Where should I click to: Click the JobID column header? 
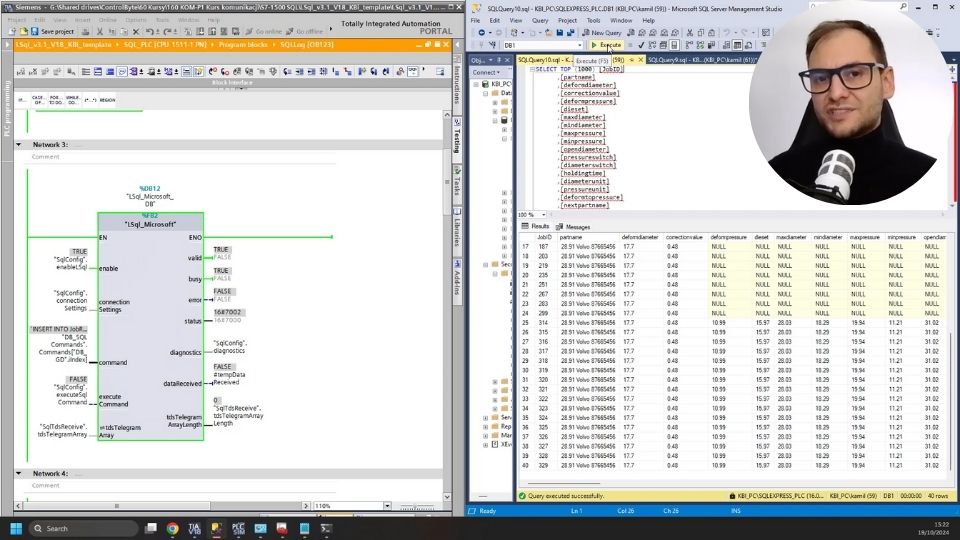tap(544, 237)
